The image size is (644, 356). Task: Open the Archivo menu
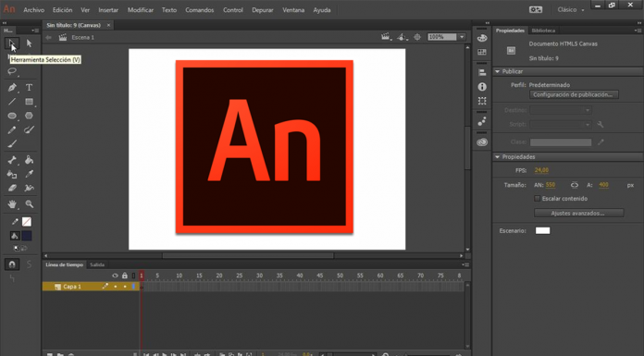pyautogui.click(x=33, y=10)
